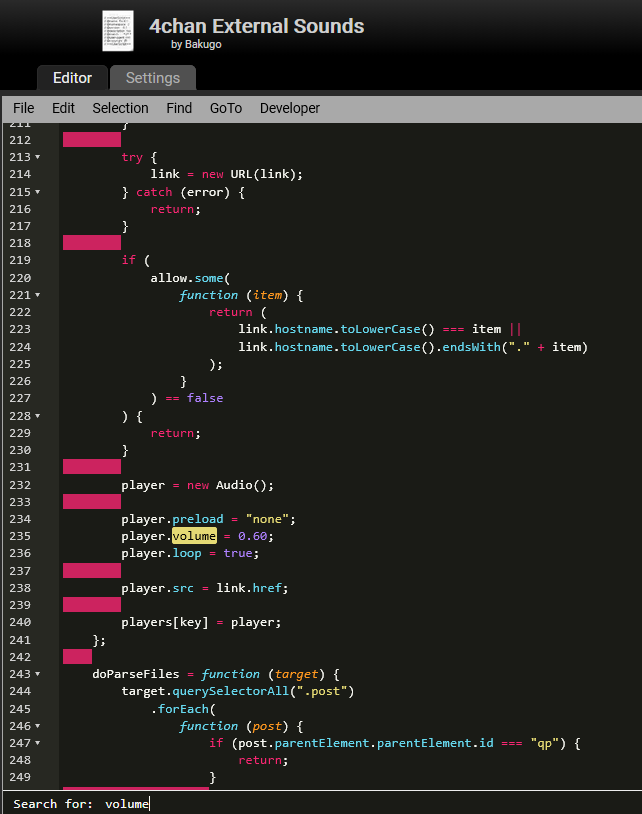Click 'false' keyword on line 227
This screenshot has width=642, height=814.
pos(205,398)
